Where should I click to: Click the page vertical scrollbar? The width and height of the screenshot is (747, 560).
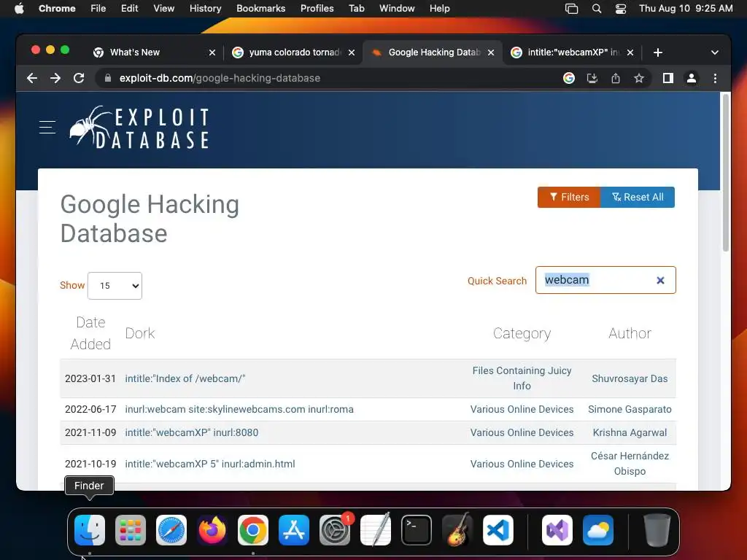pos(726,172)
